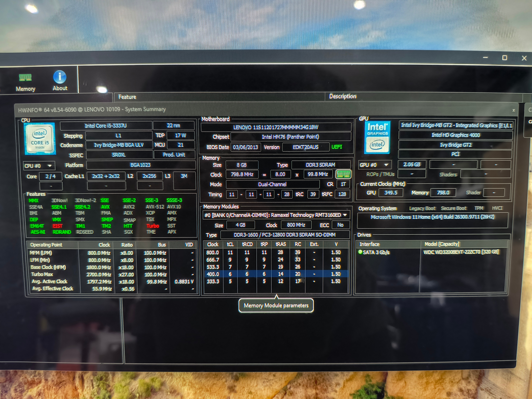The width and height of the screenshot is (532, 399).
Task: Click the WDC WD3200BEVT drive model
Action: click(x=461, y=252)
